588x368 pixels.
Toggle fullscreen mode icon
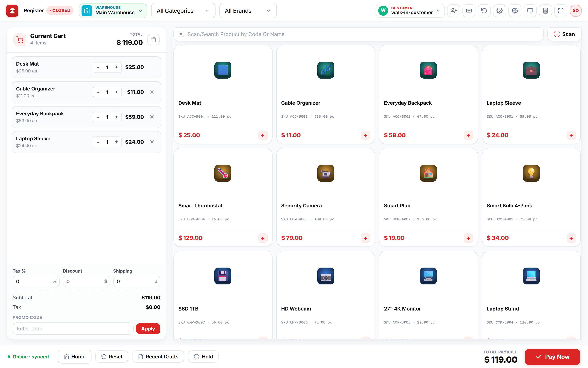tap(561, 11)
